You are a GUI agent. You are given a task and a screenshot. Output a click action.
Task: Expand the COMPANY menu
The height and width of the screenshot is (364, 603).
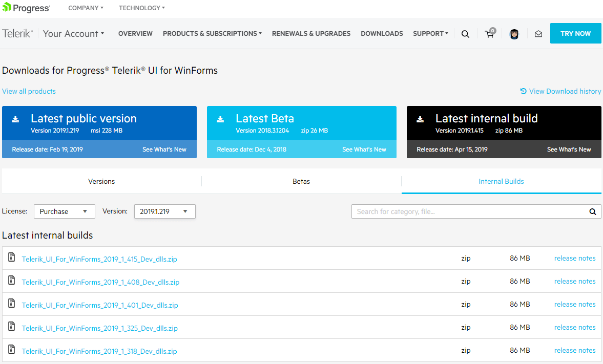click(x=86, y=8)
